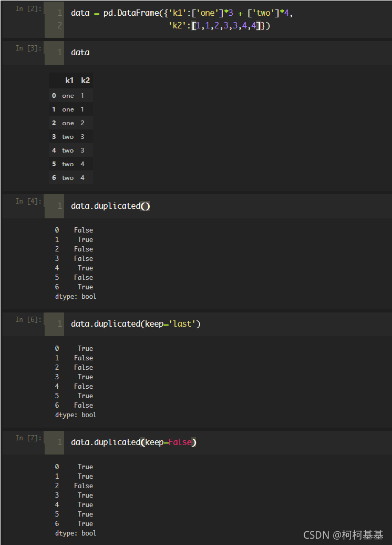Screen dimensions: 392x545
Task: Click row 5 True in keep=False output
Action: click(x=86, y=514)
